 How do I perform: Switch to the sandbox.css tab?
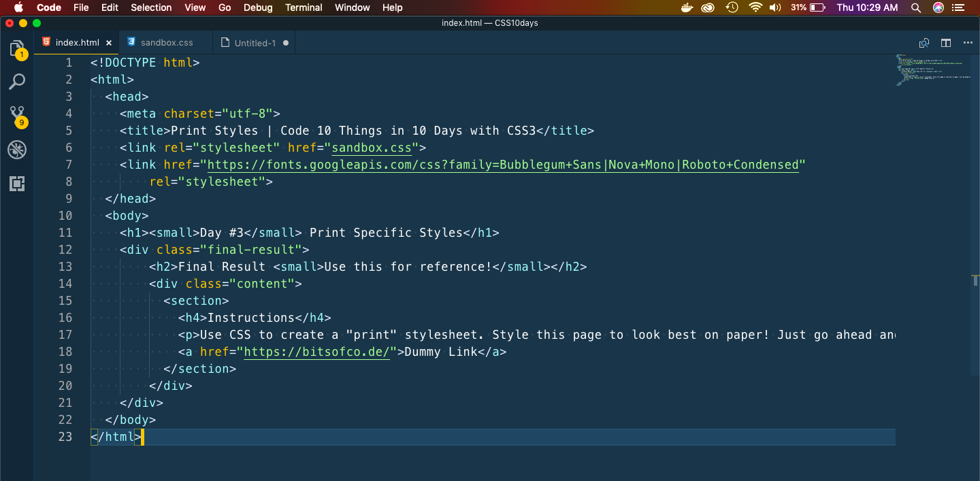pos(166,42)
